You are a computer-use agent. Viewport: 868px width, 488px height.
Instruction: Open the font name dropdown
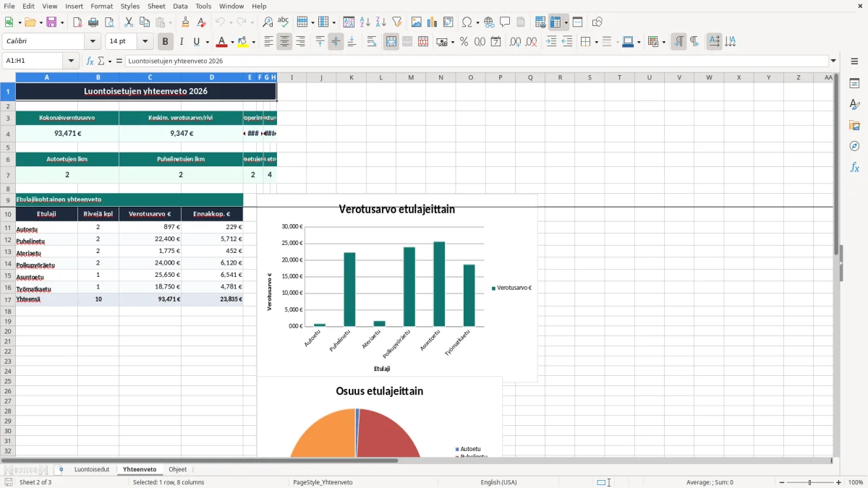92,42
